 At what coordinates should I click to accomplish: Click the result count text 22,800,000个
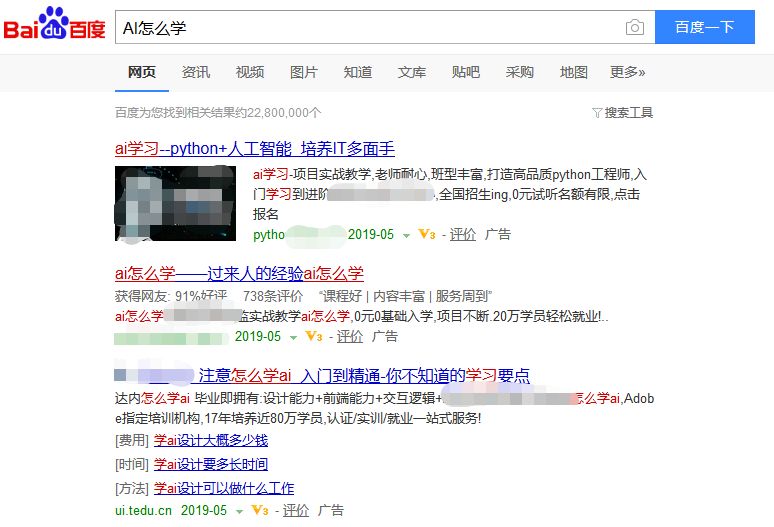click(x=284, y=113)
